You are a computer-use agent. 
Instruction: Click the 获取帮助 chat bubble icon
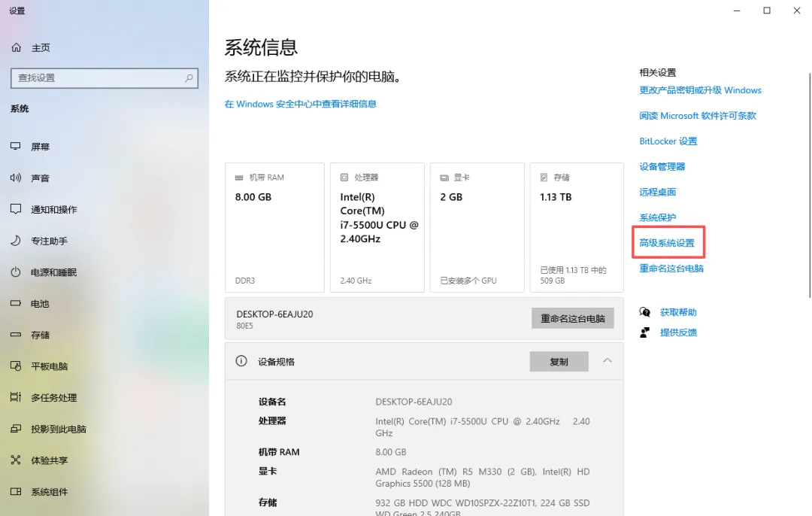click(x=645, y=312)
